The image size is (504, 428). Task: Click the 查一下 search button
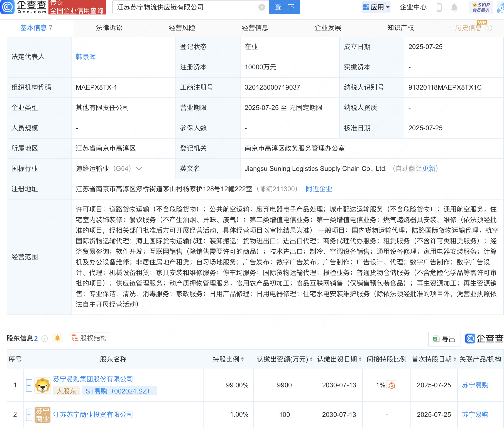[x=284, y=7]
